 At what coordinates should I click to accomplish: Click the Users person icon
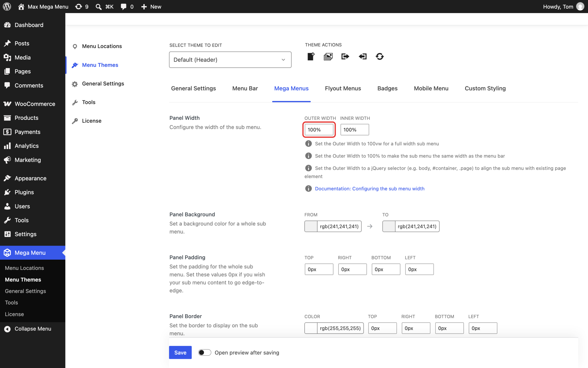tap(7, 206)
